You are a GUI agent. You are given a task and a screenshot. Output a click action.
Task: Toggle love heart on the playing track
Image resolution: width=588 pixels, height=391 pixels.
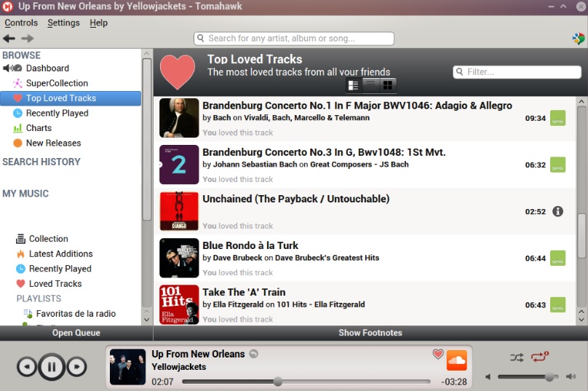point(438,354)
